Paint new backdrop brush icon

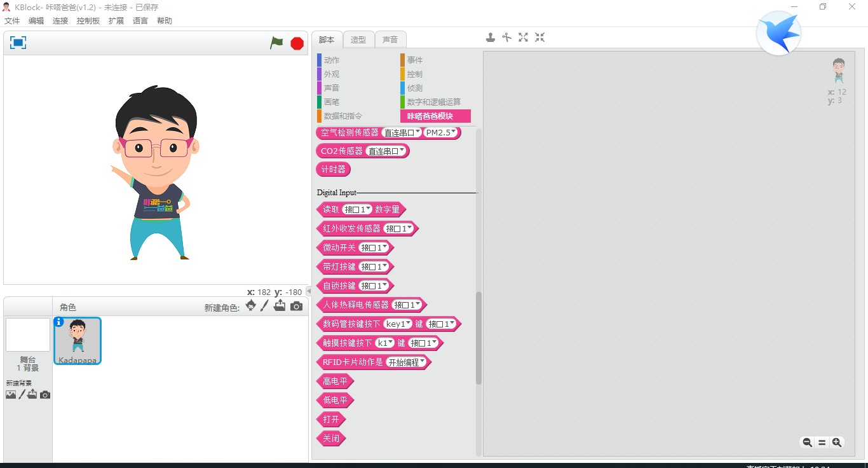(x=22, y=395)
